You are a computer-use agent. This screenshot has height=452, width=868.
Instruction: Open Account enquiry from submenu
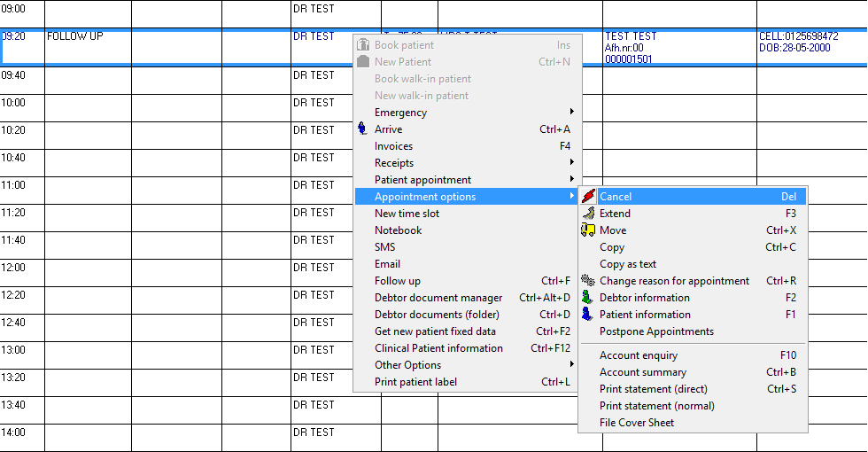pos(639,355)
